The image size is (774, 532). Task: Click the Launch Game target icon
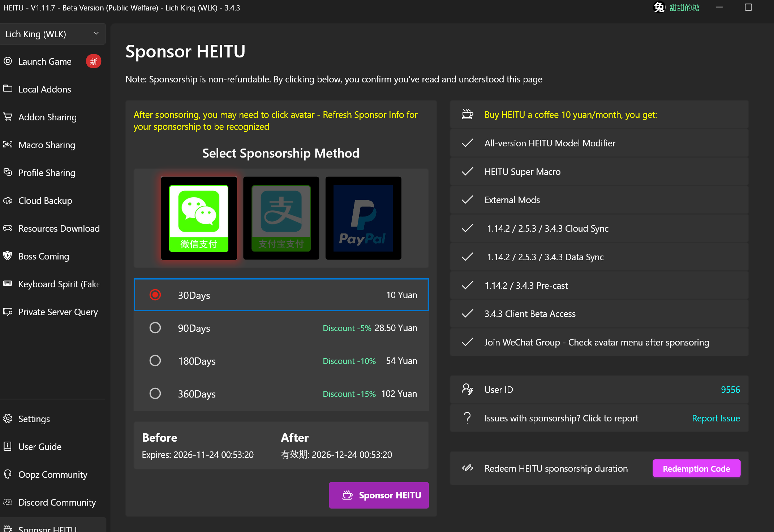8,61
